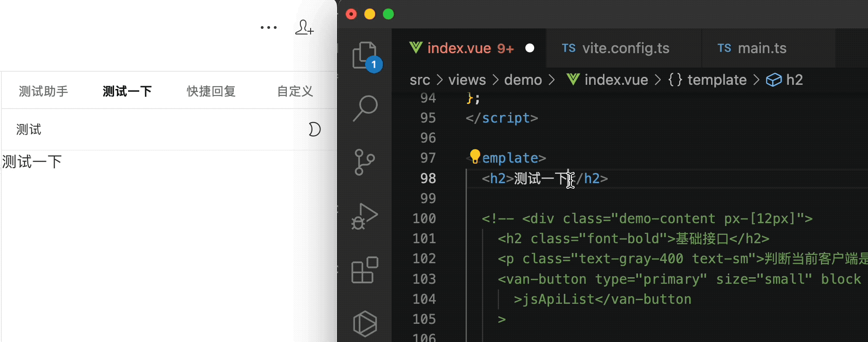
Task: Select src in the breadcrumb
Action: pos(420,80)
